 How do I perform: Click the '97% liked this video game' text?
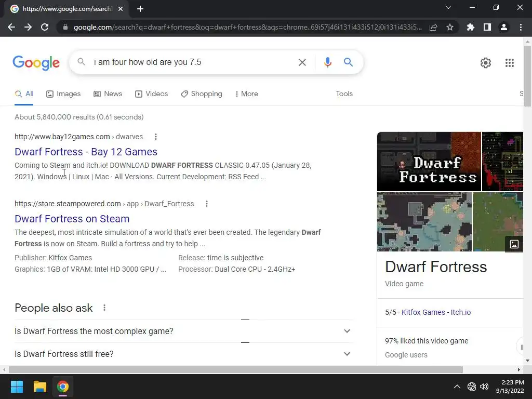pyautogui.click(x=427, y=341)
